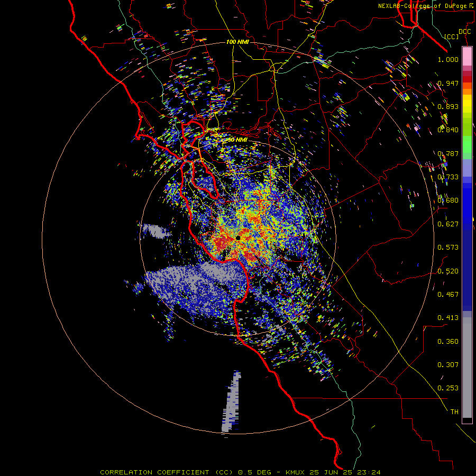Click the 0.253 scale value
The height and width of the screenshot is (476, 476).
pyautogui.click(x=448, y=388)
